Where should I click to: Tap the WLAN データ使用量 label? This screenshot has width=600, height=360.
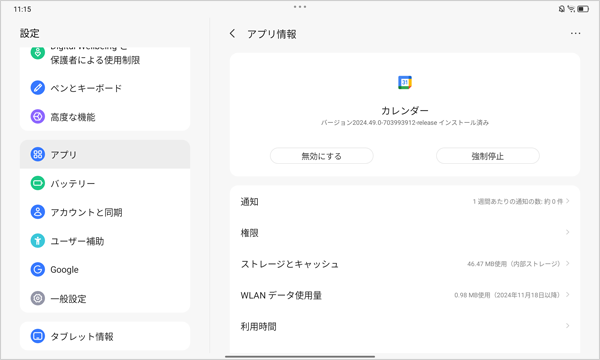(x=281, y=295)
